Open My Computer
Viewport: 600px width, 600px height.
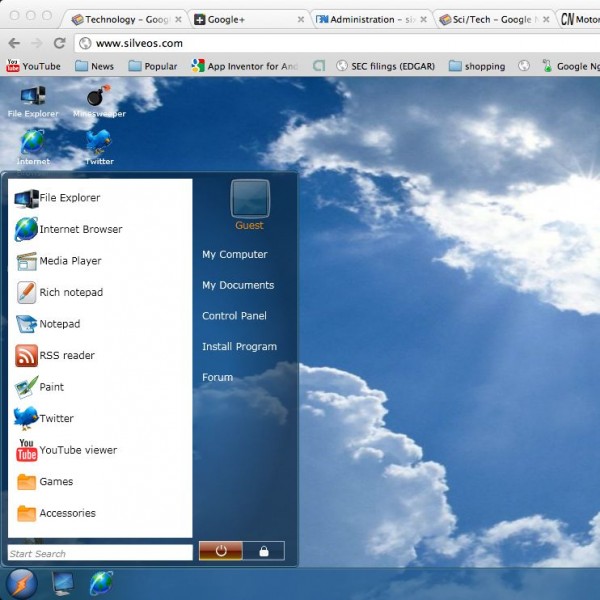[235, 254]
